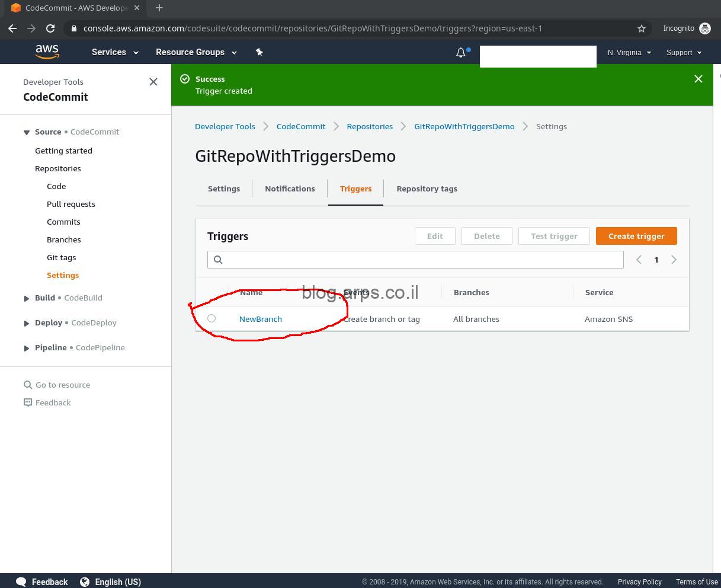Image resolution: width=721 pixels, height=588 pixels.
Task: Click the browser forward arrow
Action: click(31, 28)
